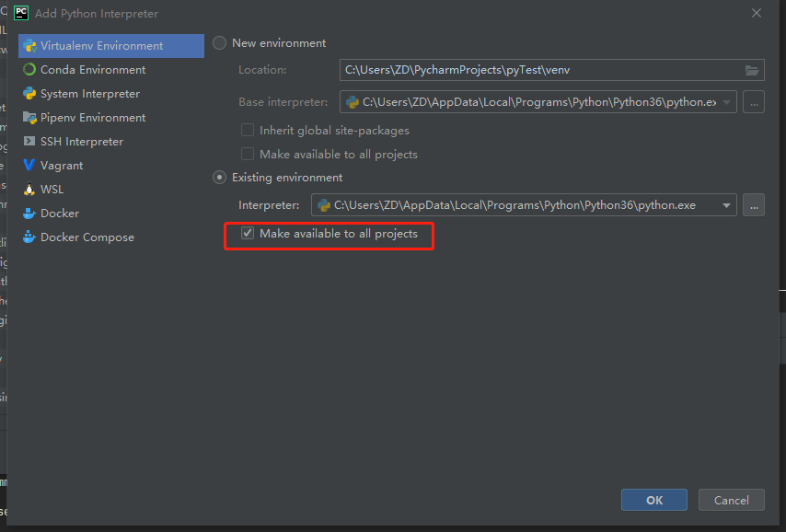Select the Existing environment radio button
The height and width of the screenshot is (532, 786).
pos(220,178)
